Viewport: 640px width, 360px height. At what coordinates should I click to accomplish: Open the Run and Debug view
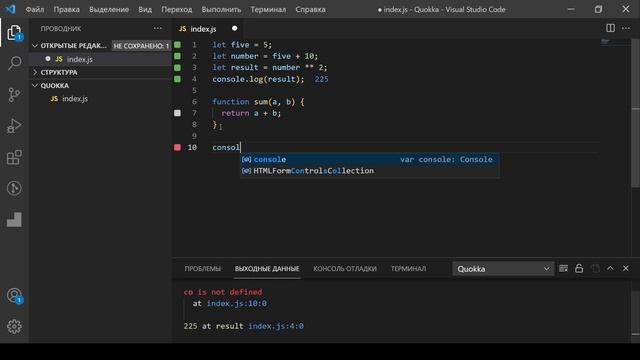point(14,126)
